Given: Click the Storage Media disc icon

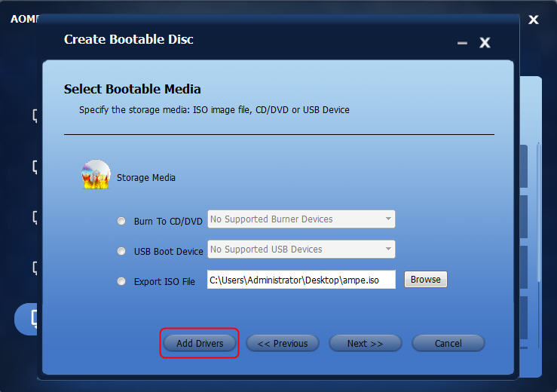Looking at the screenshot, I should [x=96, y=174].
